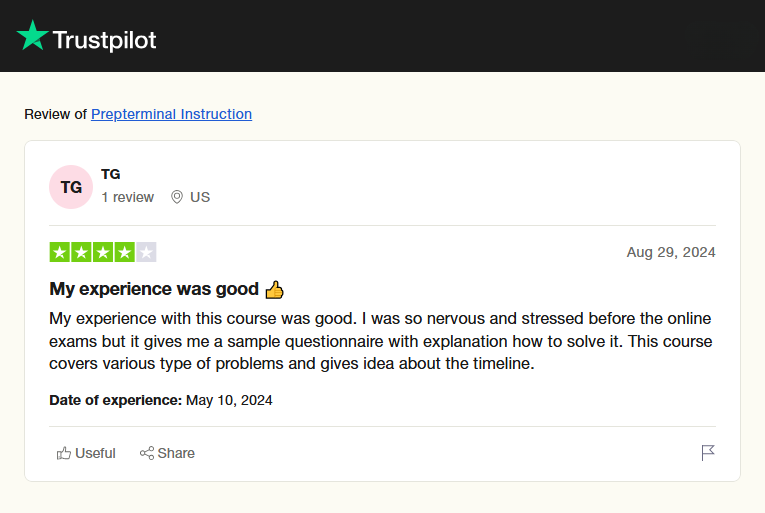Select the reviewer name TG
The width and height of the screenshot is (765, 513).
click(111, 174)
